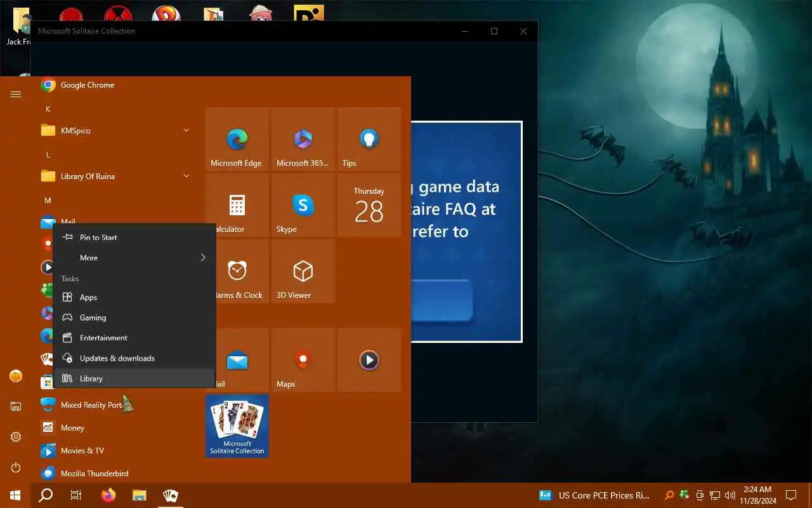Open Google Chrome from the app list
812x508 pixels.
click(x=115, y=85)
